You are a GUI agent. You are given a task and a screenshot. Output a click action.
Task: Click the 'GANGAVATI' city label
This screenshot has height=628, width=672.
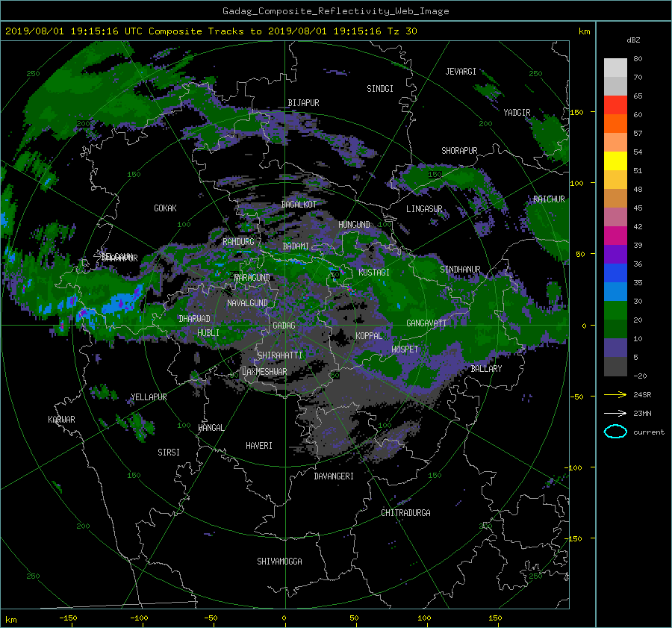coord(426,323)
